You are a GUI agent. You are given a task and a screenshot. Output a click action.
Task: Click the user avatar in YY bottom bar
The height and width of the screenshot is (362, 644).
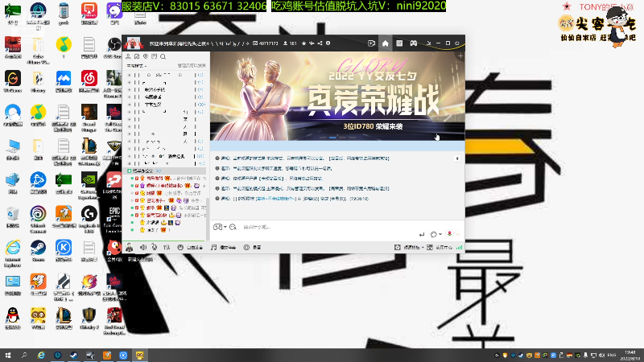tap(130, 247)
